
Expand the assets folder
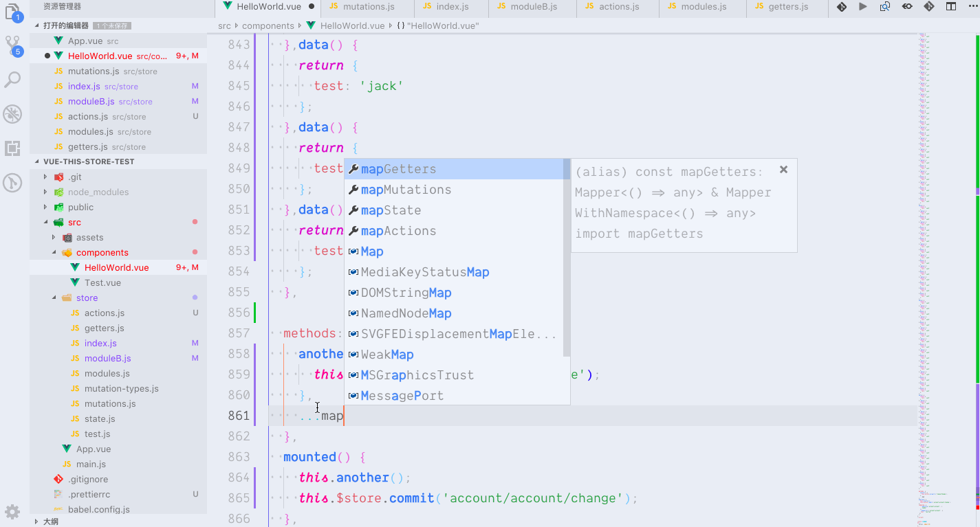[54, 237]
